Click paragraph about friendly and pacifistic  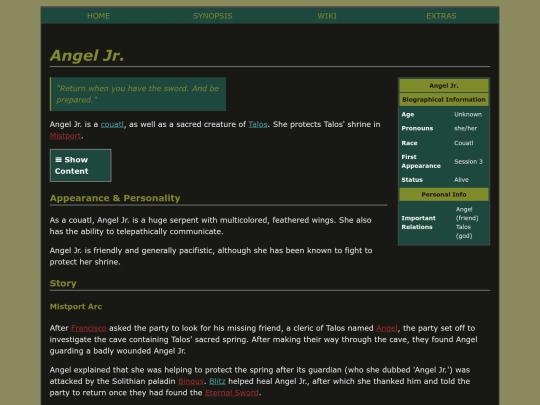pos(211,256)
